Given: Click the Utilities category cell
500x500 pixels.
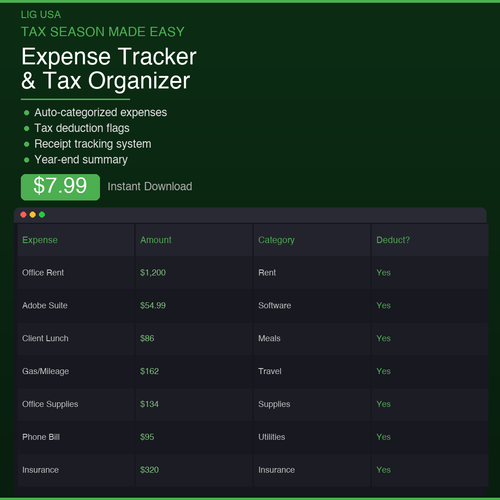Looking at the screenshot, I should [312, 437].
